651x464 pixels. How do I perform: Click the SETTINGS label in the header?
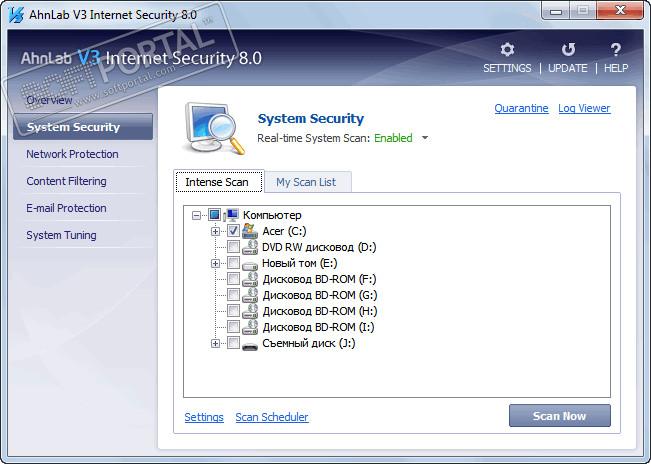(x=507, y=68)
